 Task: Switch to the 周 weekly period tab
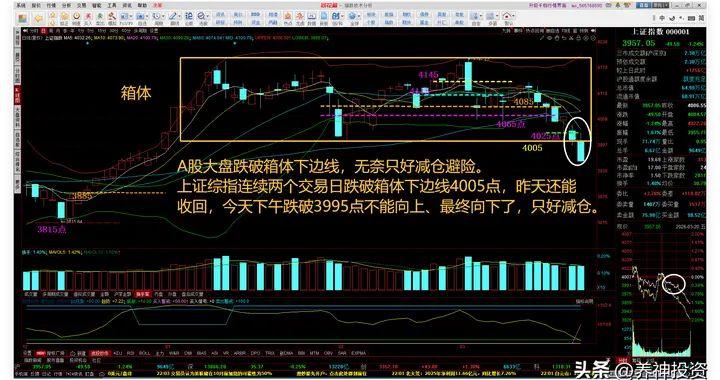pos(51,31)
